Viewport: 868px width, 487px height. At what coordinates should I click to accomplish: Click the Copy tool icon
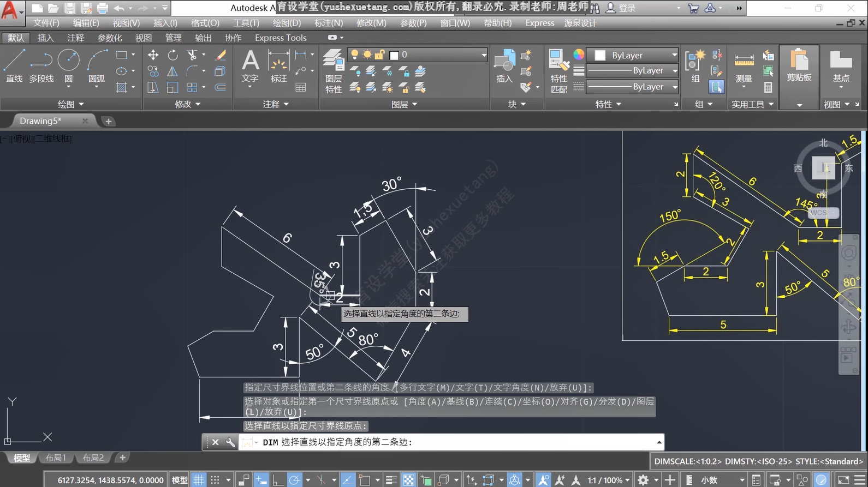[153, 71]
